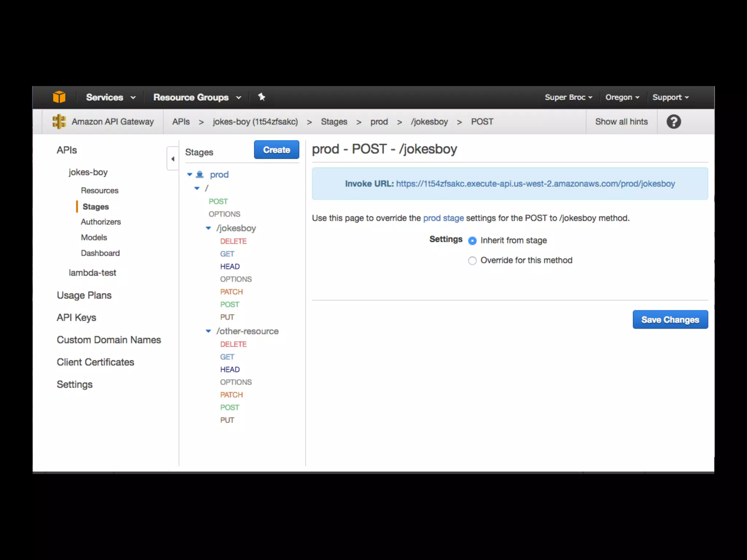Select the jokes-boy API in sidebar
This screenshot has height=560, width=747.
pyautogui.click(x=88, y=172)
